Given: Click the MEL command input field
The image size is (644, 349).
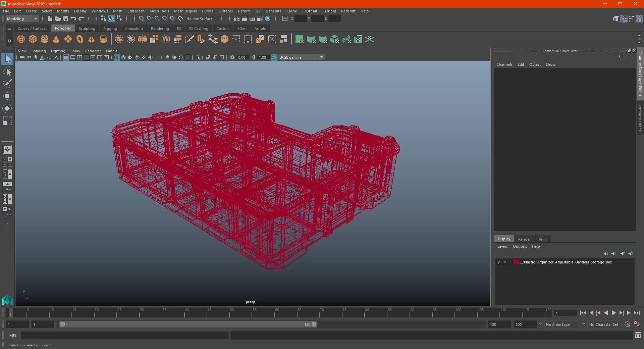Looking at the screenshot, I should point(124,335).
